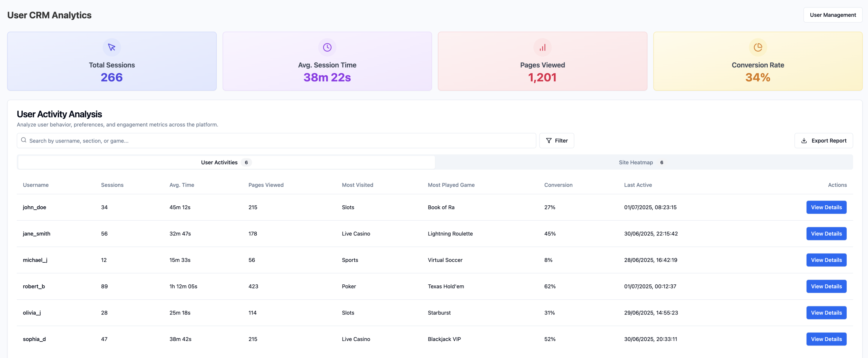This screenshot has width=868, height=358.
Task: Click the funnel icon on the Filter button
Action: tap(550, 140)
